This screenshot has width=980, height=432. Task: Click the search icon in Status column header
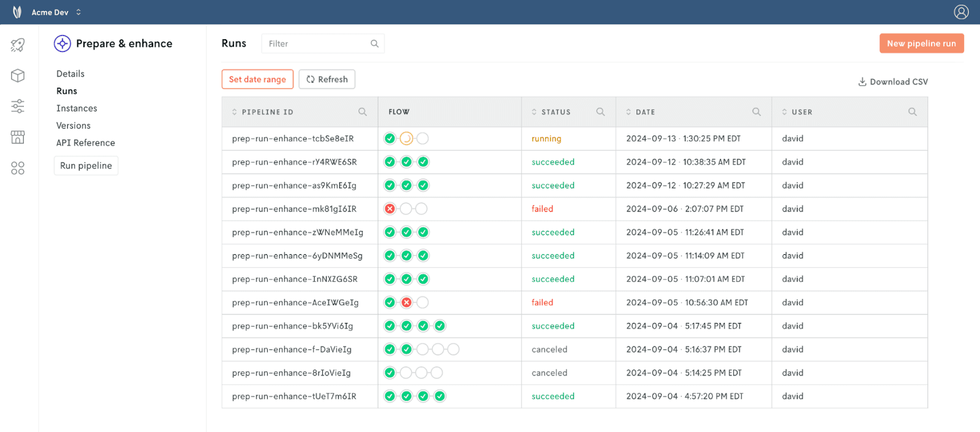click(600, 112)
